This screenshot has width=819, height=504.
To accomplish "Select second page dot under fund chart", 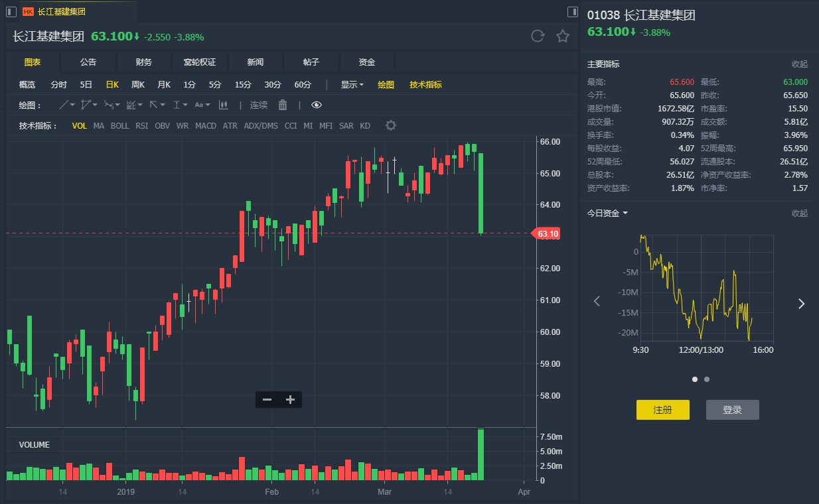I will pyautogui.click(x=706, y=379).
